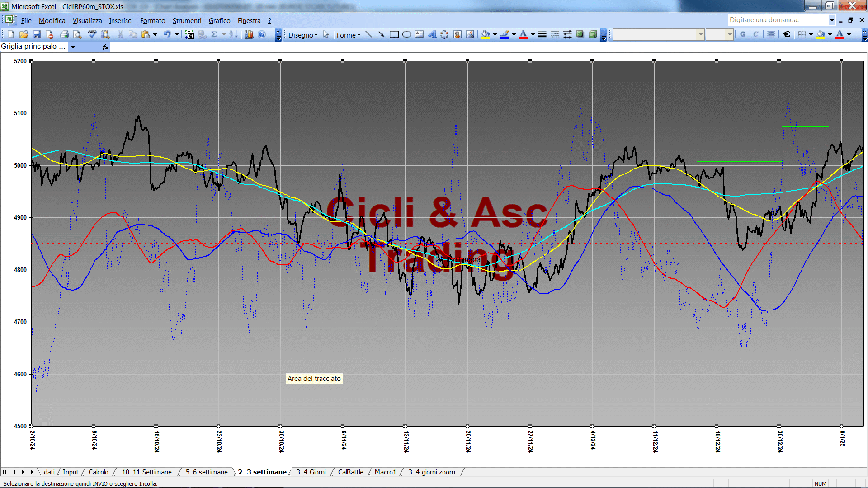Viewport: 868px width, 488px height.
Task: Click sort ascending A-Z icon
Action: [x=233, y=34]
